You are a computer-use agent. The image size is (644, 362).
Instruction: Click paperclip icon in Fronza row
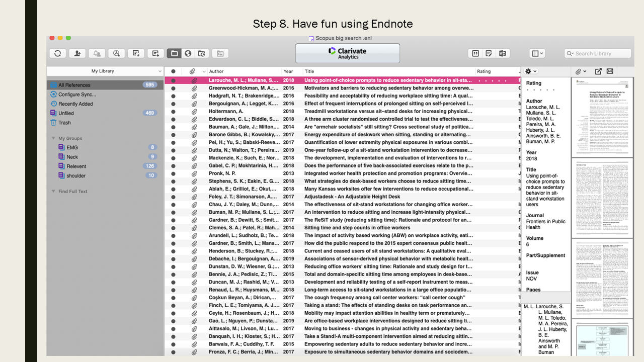pyautogui.click(x=194, y=352)
